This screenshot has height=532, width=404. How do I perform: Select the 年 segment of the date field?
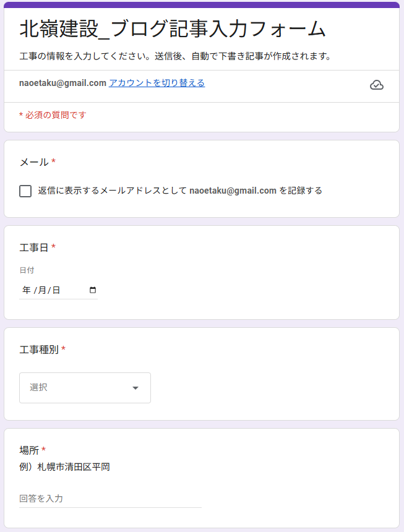pos(27,290)
